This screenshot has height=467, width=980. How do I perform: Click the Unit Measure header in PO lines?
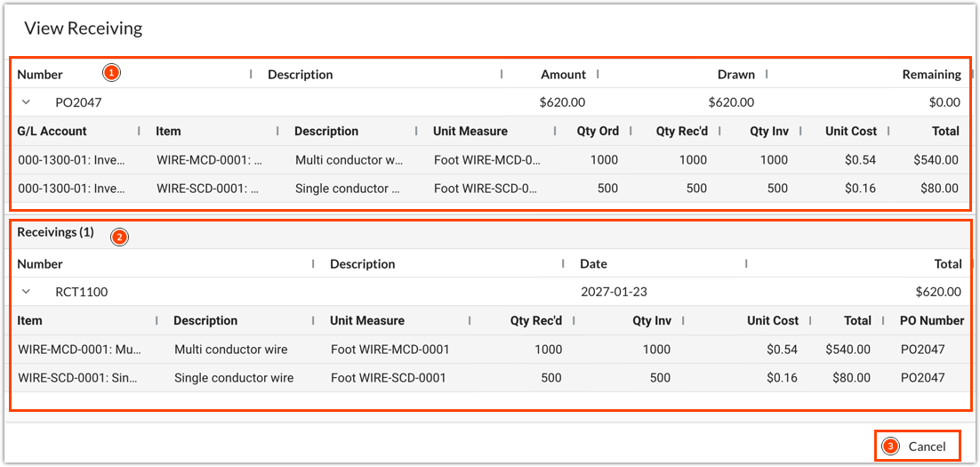tap(470, 132)
